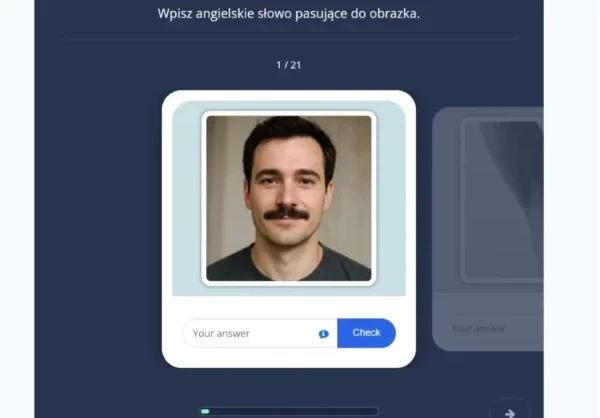
Task: Click the '1 / 21' card counter
Action: [x=289, y=65]
